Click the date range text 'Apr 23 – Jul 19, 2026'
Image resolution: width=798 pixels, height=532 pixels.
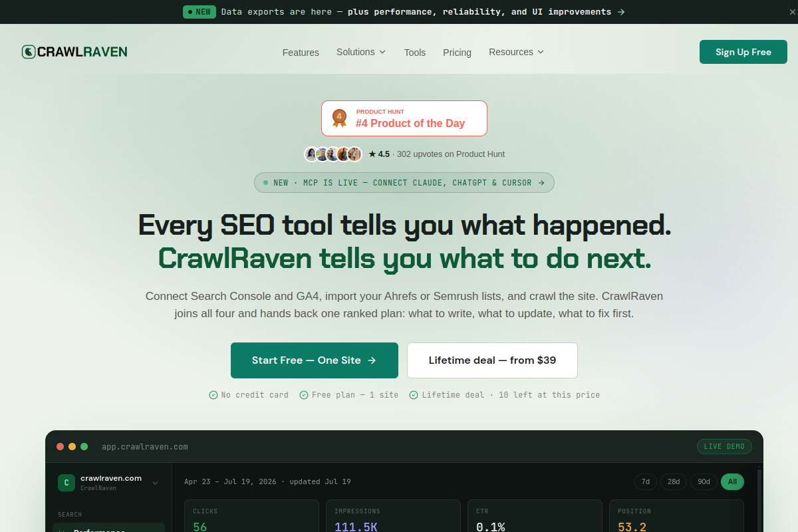229,481
